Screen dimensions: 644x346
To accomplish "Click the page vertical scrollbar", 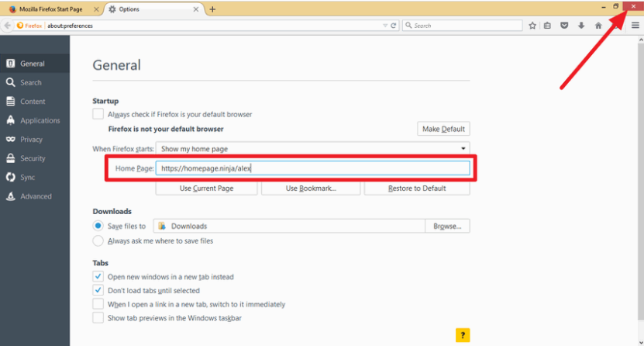I will 641,181.
